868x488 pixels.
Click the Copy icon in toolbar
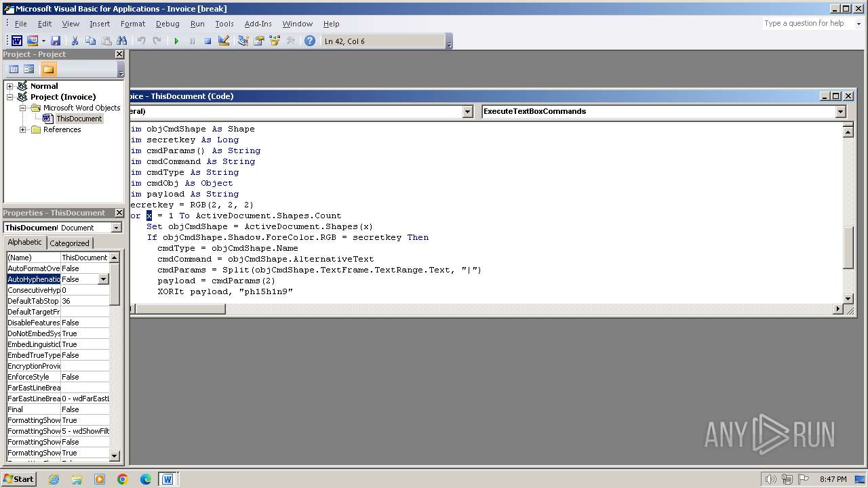90,41
